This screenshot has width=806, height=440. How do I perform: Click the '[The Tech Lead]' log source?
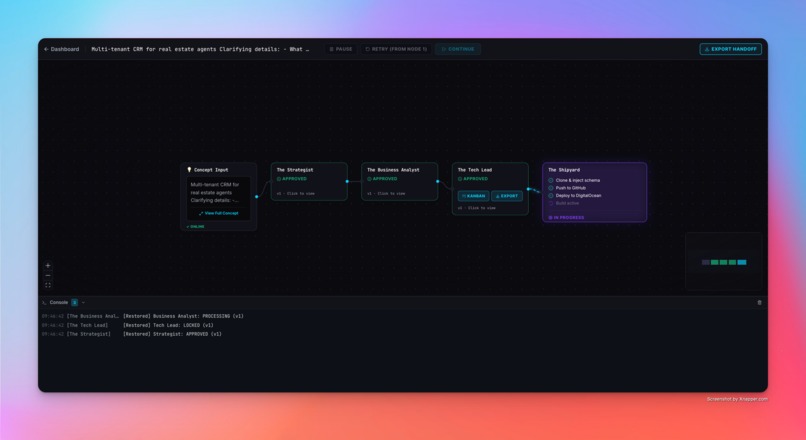click(87, 325)
